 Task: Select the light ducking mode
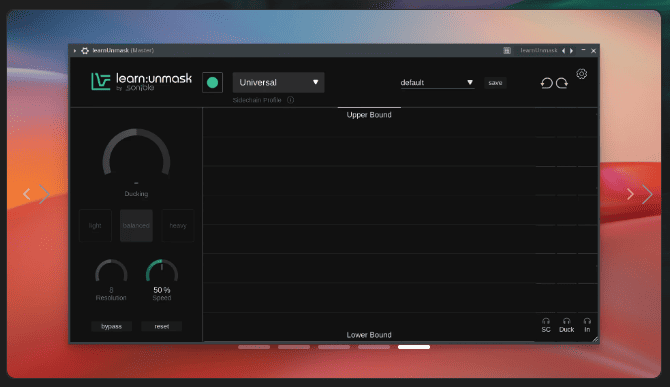(95, 226)
